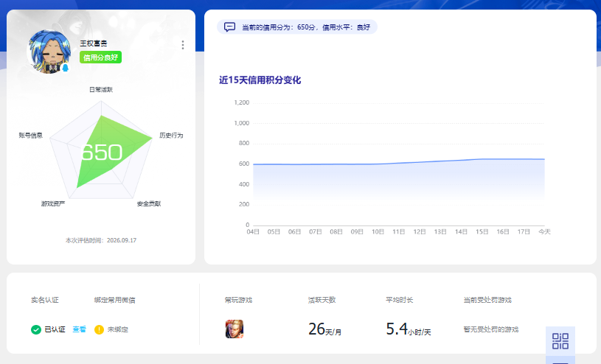Click the 今天 label on the chart axis

click(x=544, y=232)
